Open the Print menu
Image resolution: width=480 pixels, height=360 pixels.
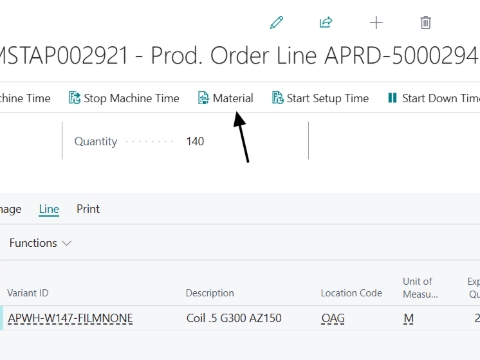[88, 209]
